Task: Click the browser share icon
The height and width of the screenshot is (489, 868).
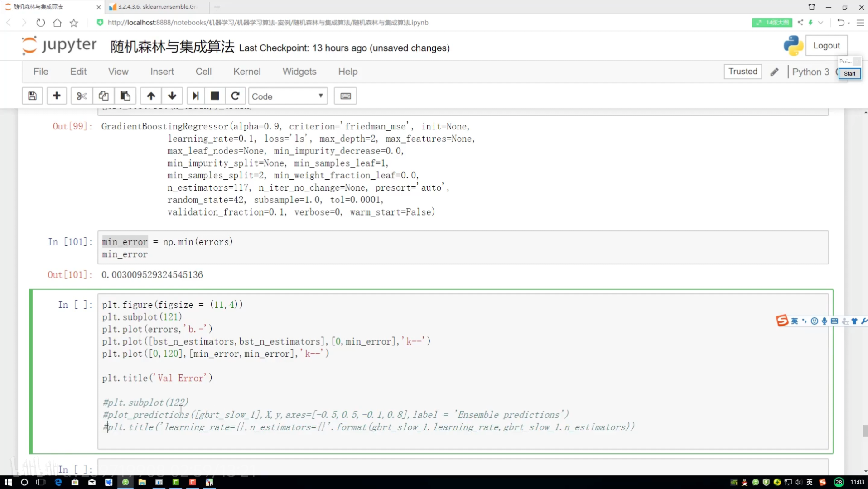Action: click(x=800, y=23)
